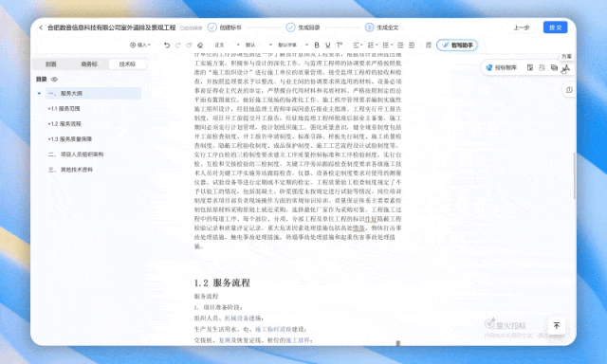Click the stacked cards icon in the right toolbar
This screenshot has height=364, width=607.
(x=554, y=67)
